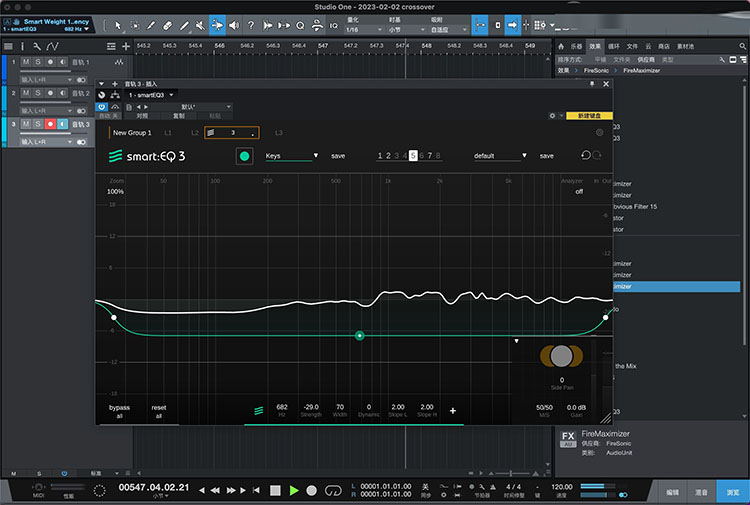The width and height of the screenshot is (750, 505).
Task: Click reset all in smart:EQ 3
Action: click(x=159, y=411)
